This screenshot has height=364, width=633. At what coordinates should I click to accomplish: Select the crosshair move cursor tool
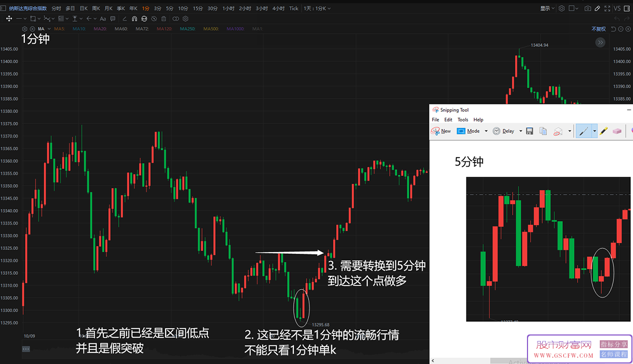[9, 18]
